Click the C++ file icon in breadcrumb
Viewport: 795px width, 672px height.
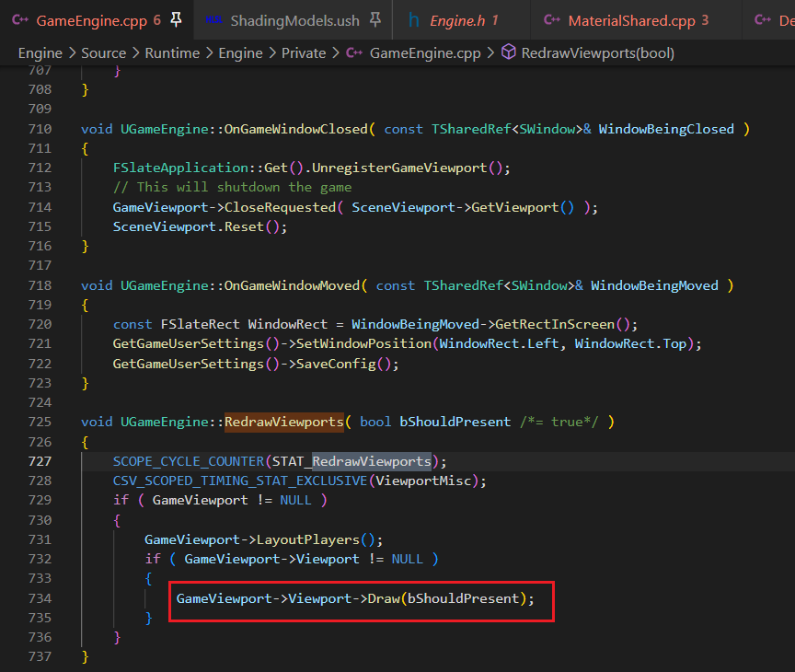354,53
